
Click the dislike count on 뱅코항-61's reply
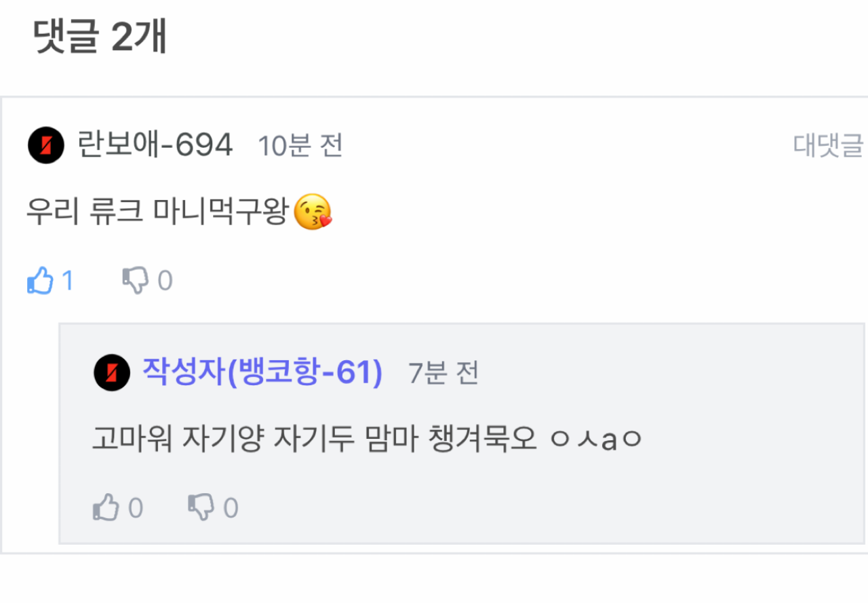tap(231, 508)
